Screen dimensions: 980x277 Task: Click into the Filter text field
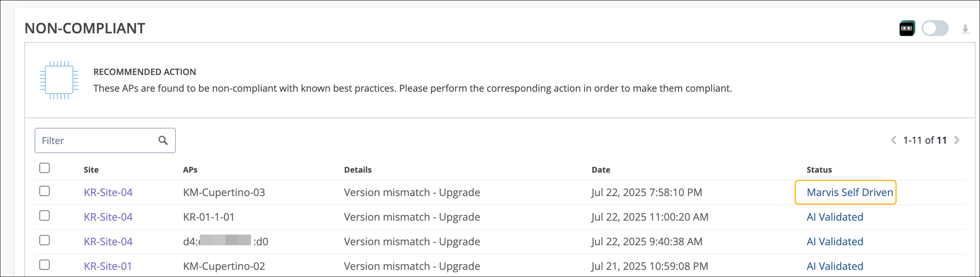97,140
